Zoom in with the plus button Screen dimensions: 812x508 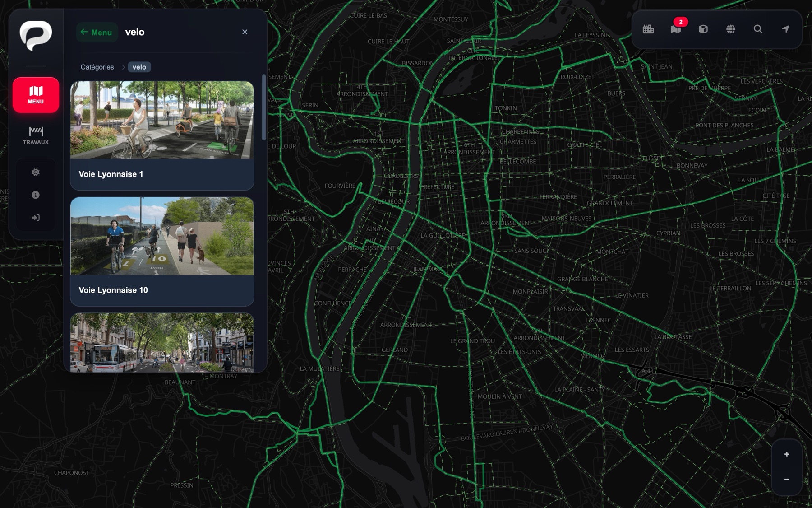(787, 454)
